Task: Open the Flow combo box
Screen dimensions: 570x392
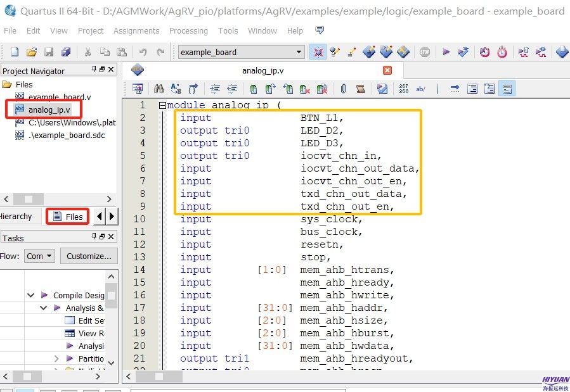Action: [40, 256]
